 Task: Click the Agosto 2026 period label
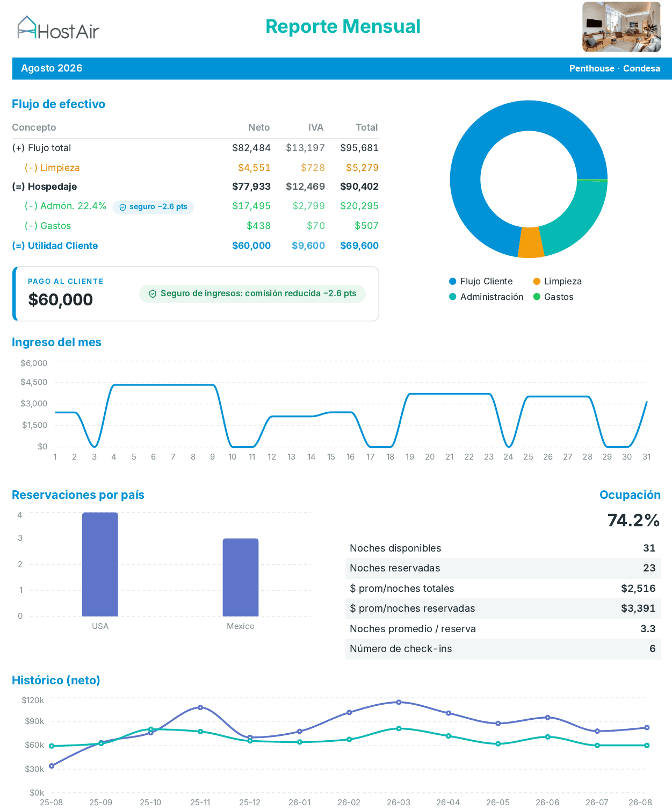(x=52, y=68)
